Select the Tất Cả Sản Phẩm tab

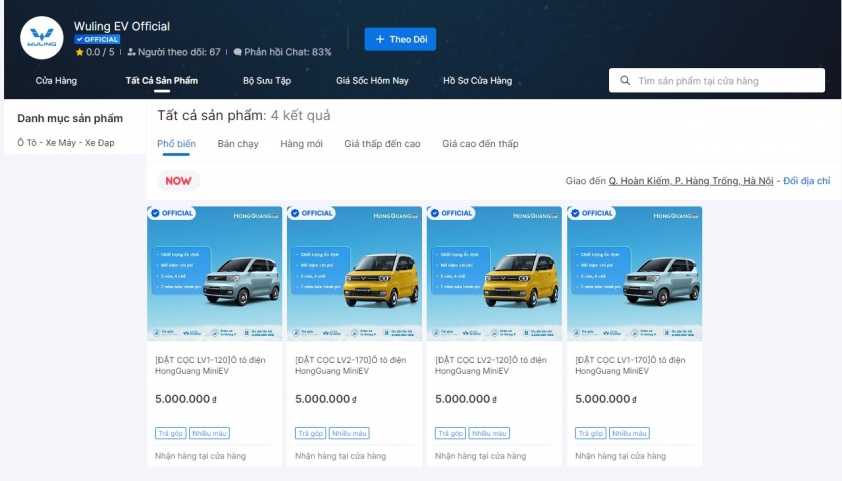pyautogui.click(x=162, y=81)
